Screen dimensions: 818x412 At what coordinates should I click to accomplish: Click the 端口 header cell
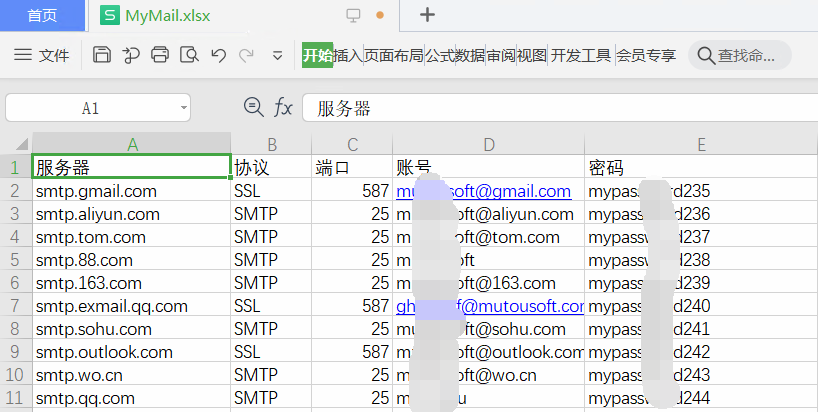click(352, 167)
